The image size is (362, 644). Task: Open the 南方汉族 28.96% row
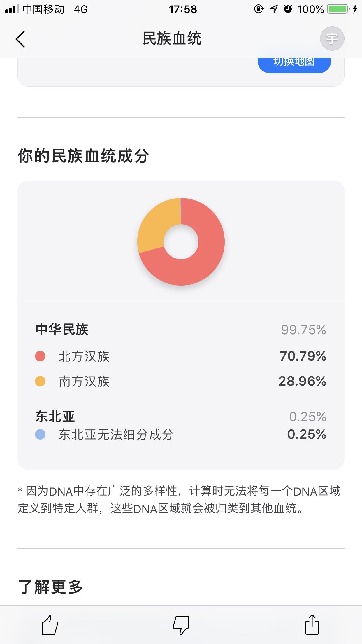tap(181, 381)
